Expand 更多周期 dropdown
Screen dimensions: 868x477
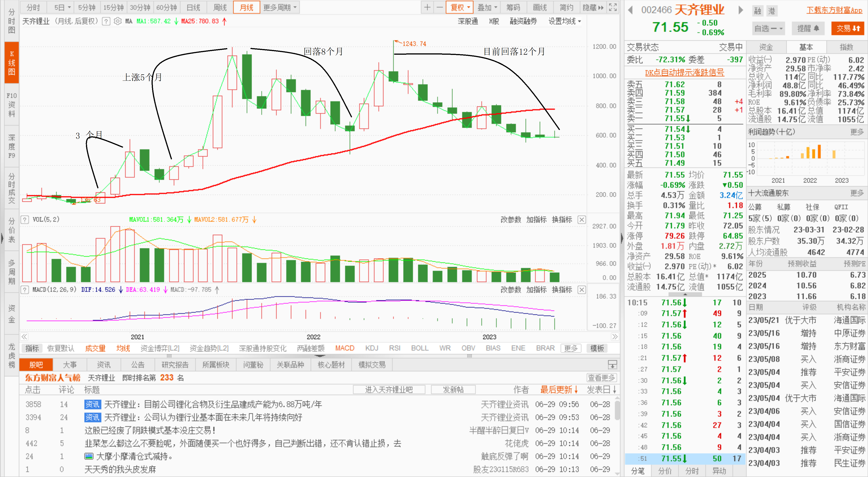(280, 7)
